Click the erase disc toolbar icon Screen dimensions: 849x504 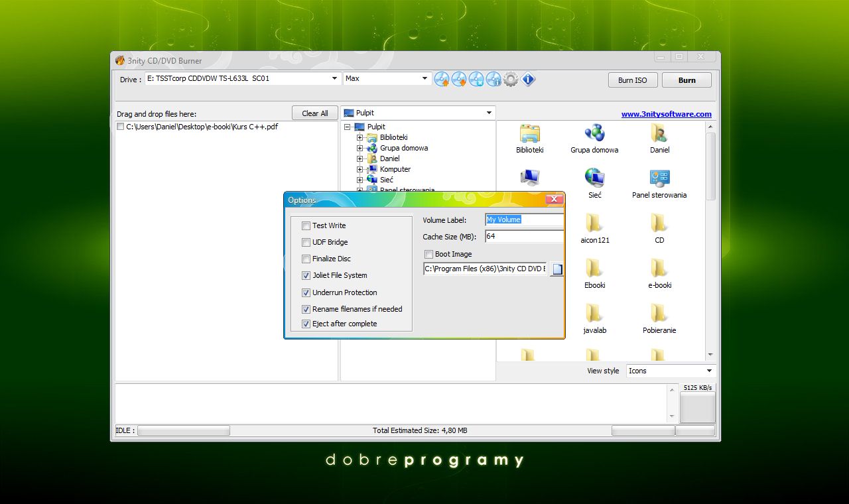click(476, 80)
